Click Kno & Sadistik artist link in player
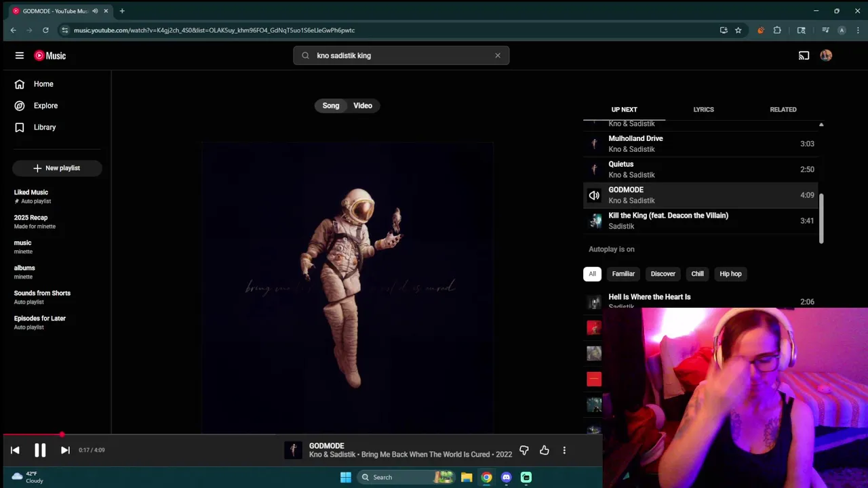 (x=332, y=455)
